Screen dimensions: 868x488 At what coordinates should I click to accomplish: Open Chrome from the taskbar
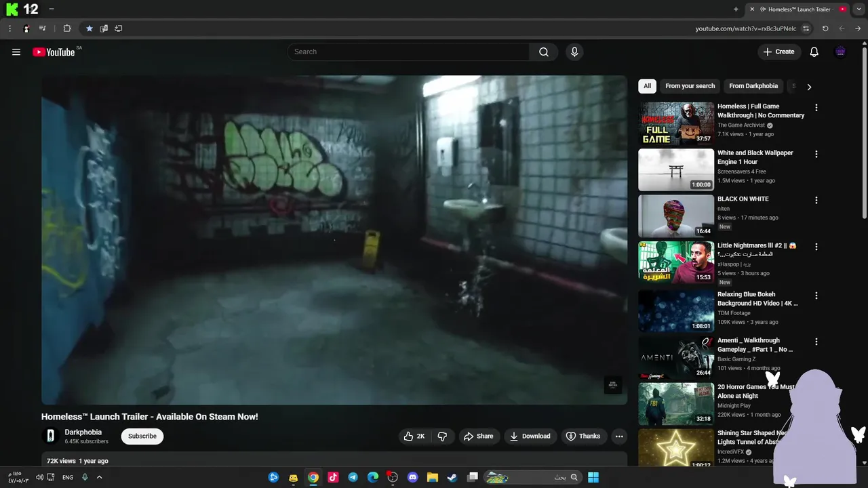coord(313,477)
